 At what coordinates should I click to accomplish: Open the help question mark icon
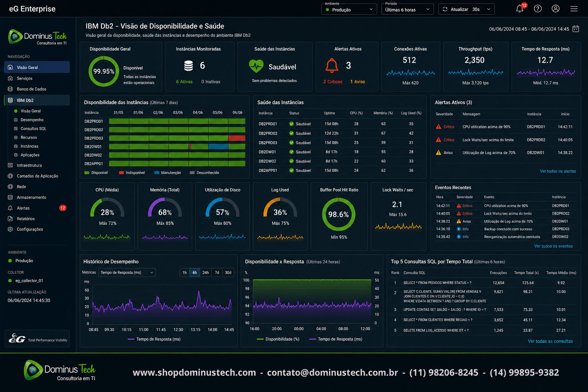[x=538, y=9]
